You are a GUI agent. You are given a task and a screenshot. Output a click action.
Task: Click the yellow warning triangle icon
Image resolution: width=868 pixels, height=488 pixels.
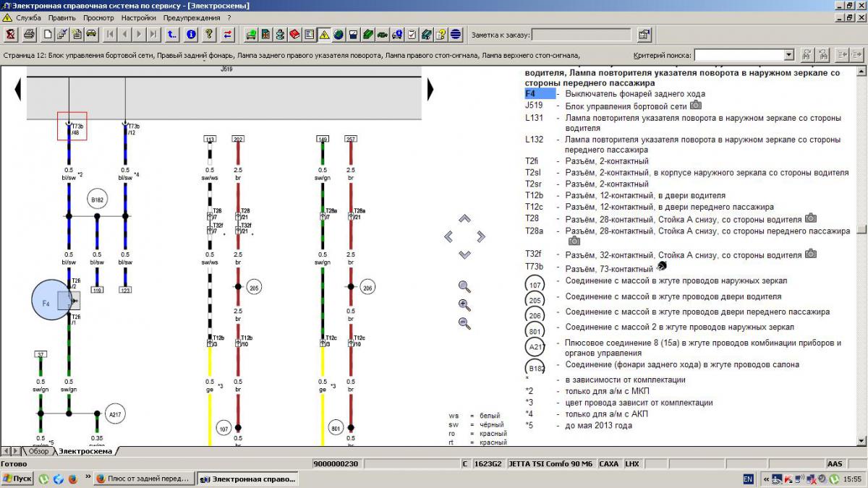(324, 34)
